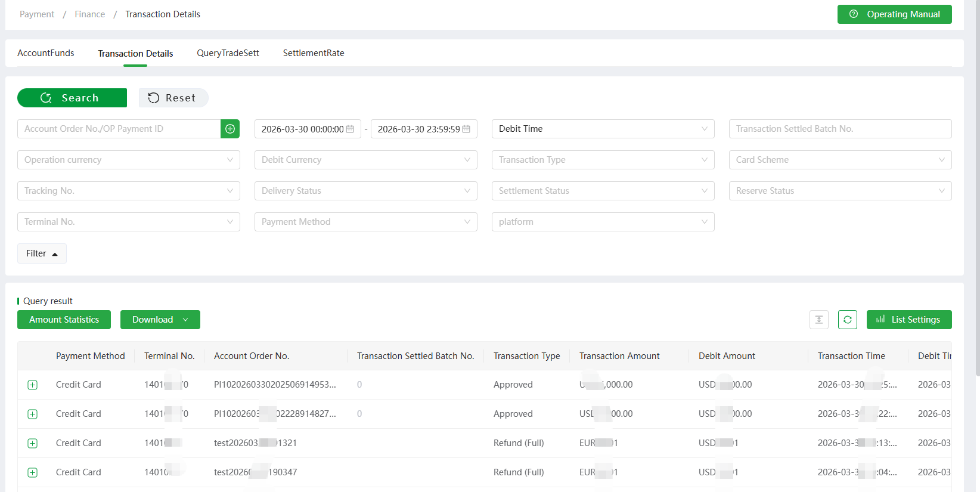Open end date calendar icon
The height and width of the screenshot is (492, 980).
click(x=466, y=129)
